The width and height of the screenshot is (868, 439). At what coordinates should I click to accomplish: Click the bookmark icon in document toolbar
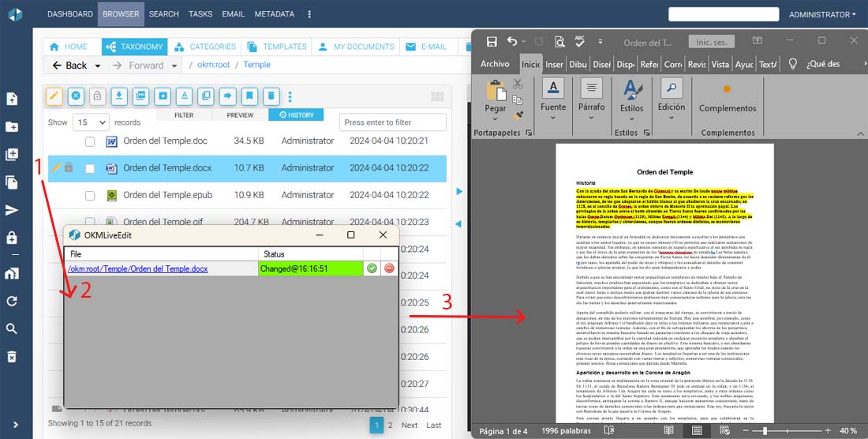point(249,96)
